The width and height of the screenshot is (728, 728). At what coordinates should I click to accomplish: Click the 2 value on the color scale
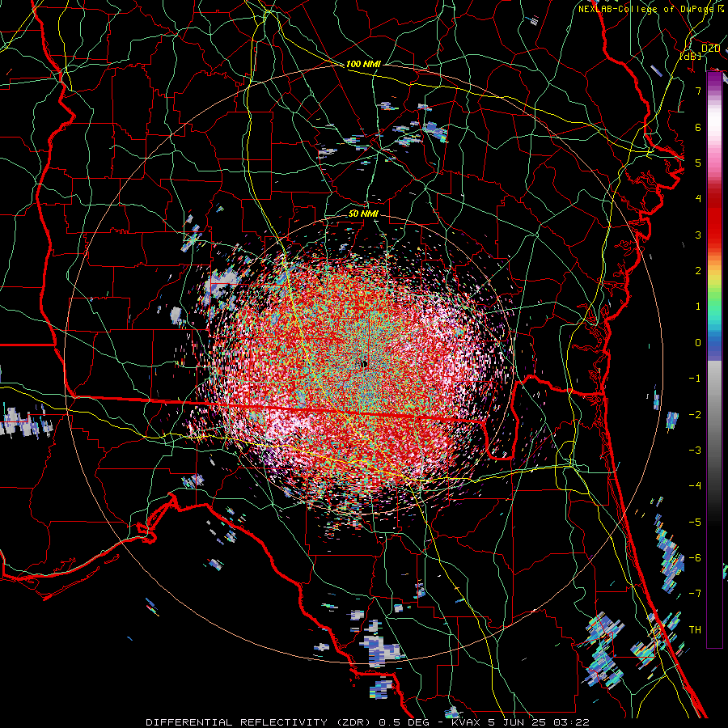click(x=698, y=271)
